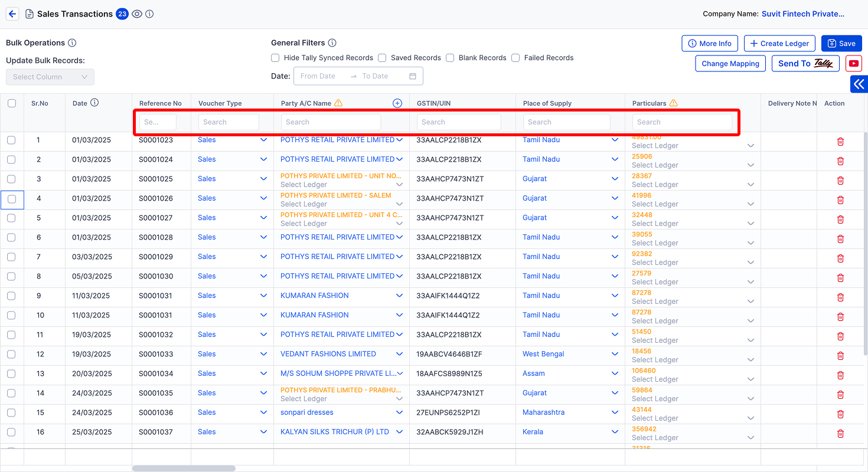Click the plus icon in Party A/C Name header
The image size is (868, 472).
coord(397,103)
